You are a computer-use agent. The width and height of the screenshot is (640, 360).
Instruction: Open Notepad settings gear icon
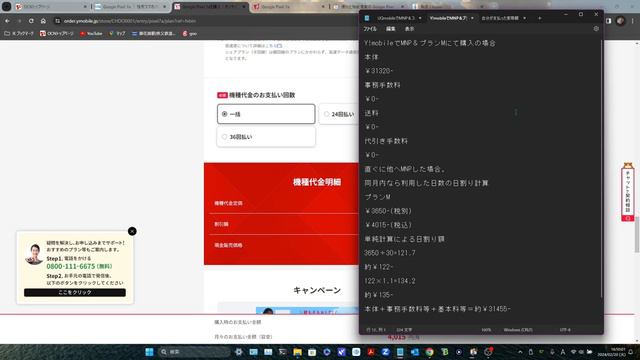[x=596, y=29]
